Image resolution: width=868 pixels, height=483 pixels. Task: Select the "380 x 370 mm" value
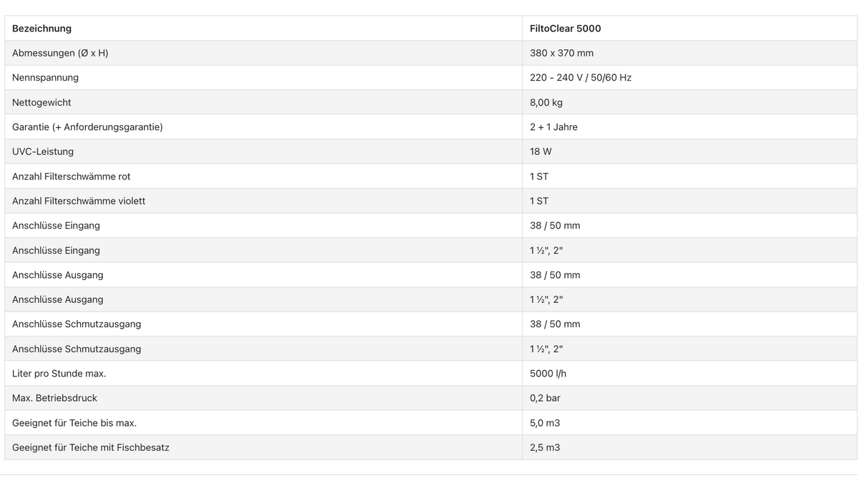click(561, 53)
